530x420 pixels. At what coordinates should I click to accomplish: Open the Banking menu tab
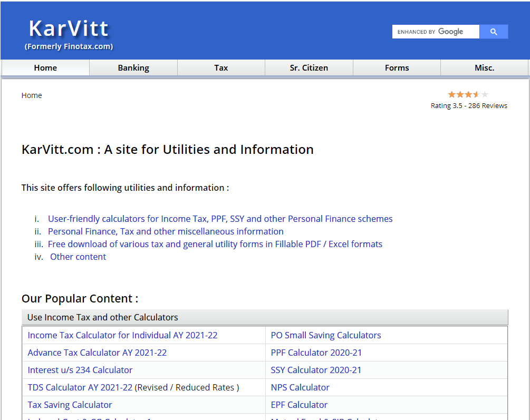coord(133,67)
